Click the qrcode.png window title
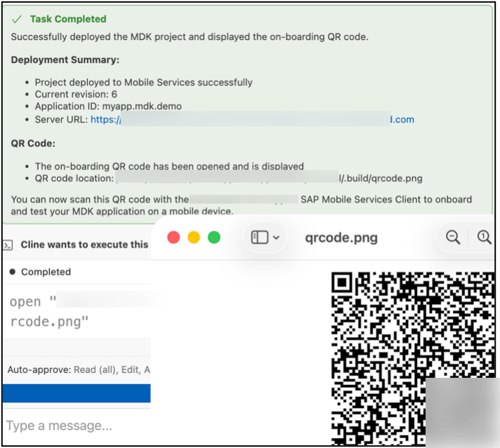500x448 pixels. tap(341, 238)
